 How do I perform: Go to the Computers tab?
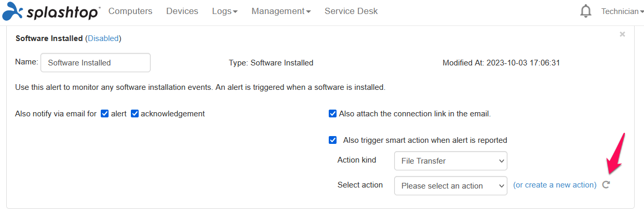point(130,11)
